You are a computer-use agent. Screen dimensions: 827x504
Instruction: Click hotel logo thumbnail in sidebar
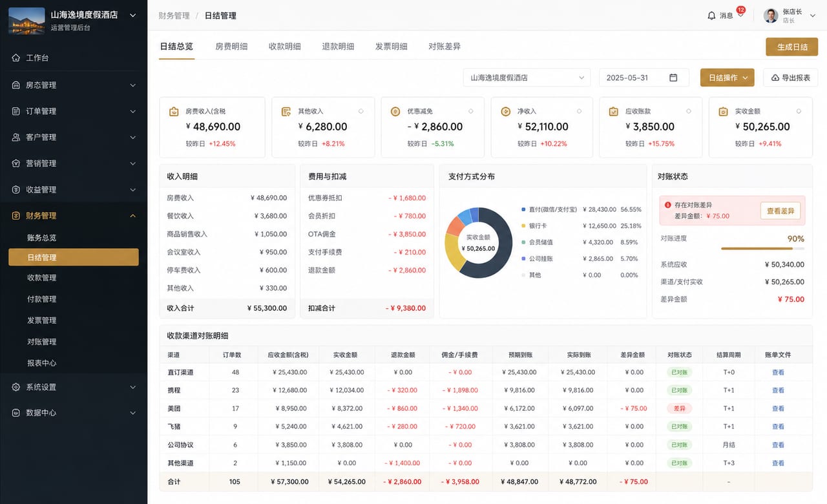click(26, 21)
